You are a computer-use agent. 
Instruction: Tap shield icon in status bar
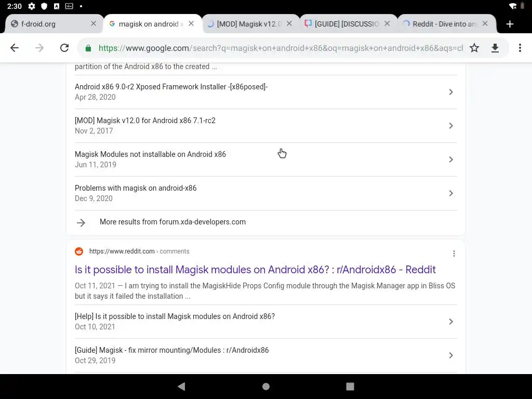(44, 6)
